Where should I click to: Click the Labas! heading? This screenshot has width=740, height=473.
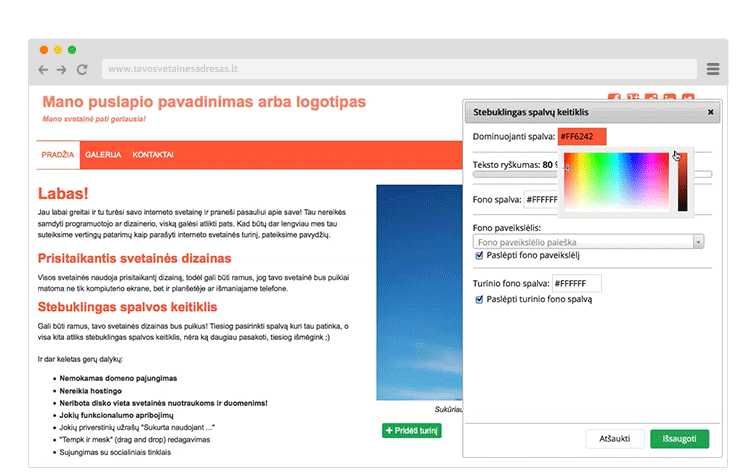tap(63, 194)
